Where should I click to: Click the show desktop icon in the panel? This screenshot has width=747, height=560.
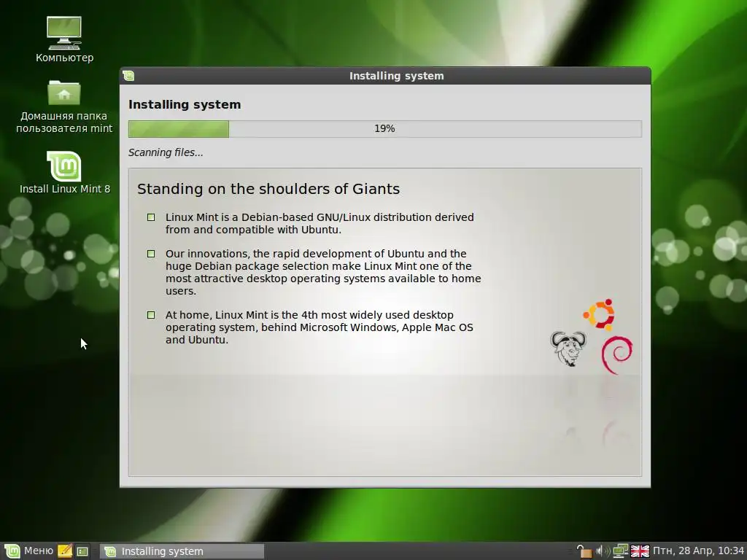coord(82,551)
